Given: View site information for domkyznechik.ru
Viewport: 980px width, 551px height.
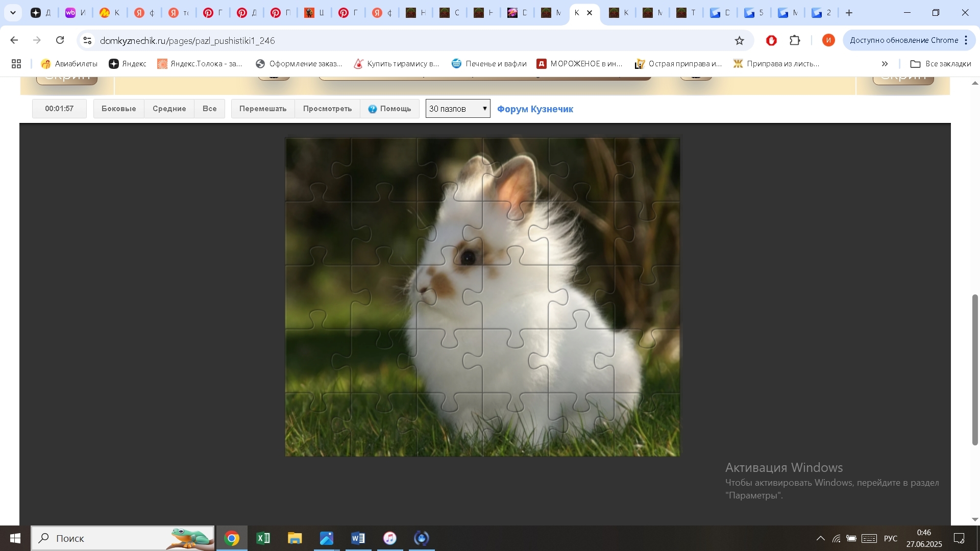Looking at the screenshot, I should (x=87, y=40).
